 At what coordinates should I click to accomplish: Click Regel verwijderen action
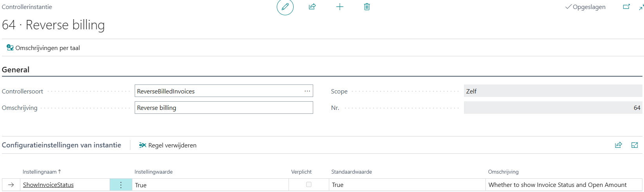[x=168, y=145]
